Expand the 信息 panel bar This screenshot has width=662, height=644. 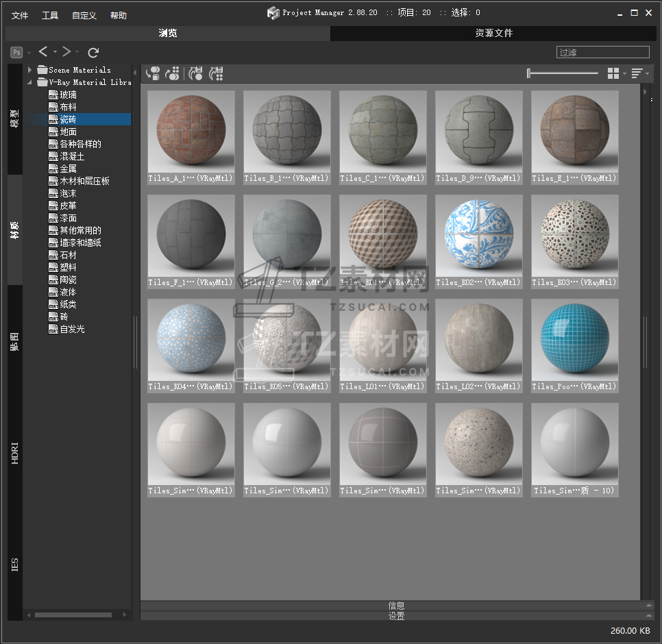[x=396, y=606]
